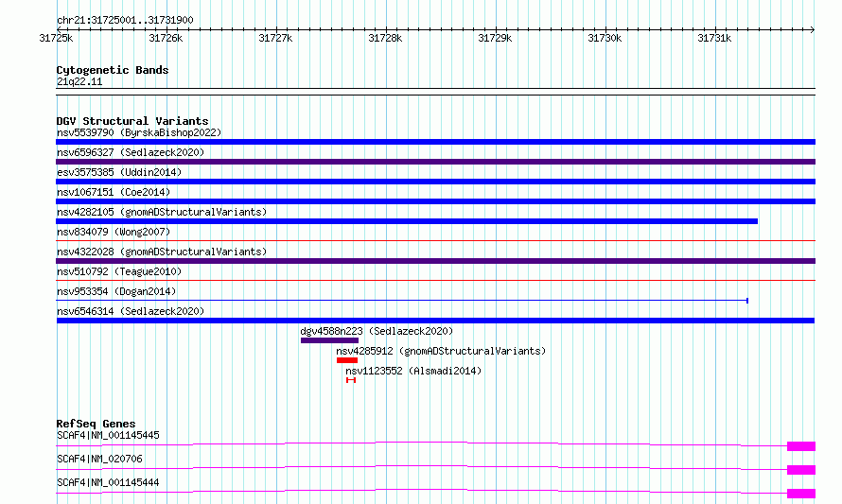Select the blue esv3575385 variant bar
Screen dimensions: 842x504
pyautogui.click(x=435, y=182)
